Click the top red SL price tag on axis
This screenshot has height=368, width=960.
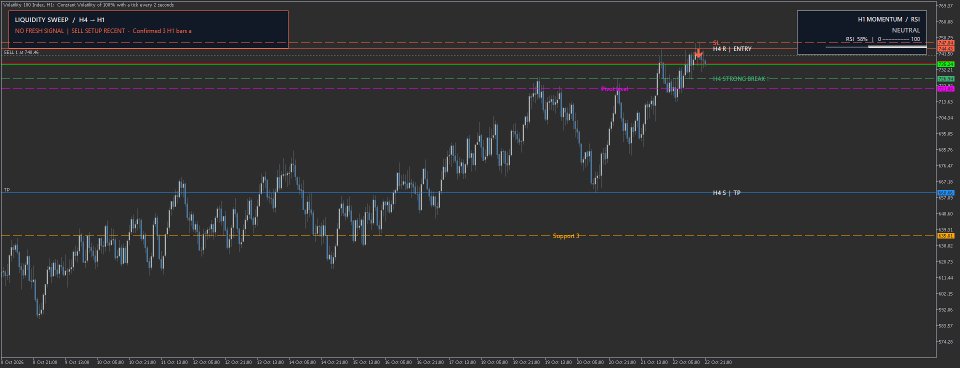pos(946,43)
